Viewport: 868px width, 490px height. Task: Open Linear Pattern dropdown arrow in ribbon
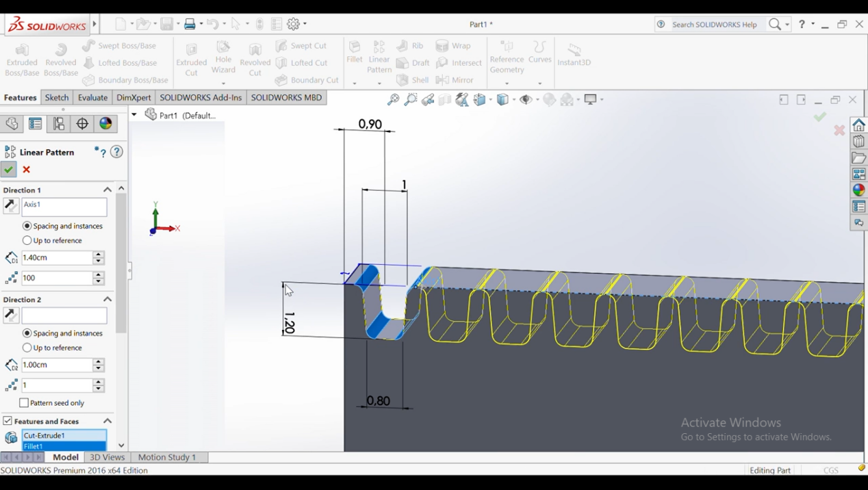point(379,83)
